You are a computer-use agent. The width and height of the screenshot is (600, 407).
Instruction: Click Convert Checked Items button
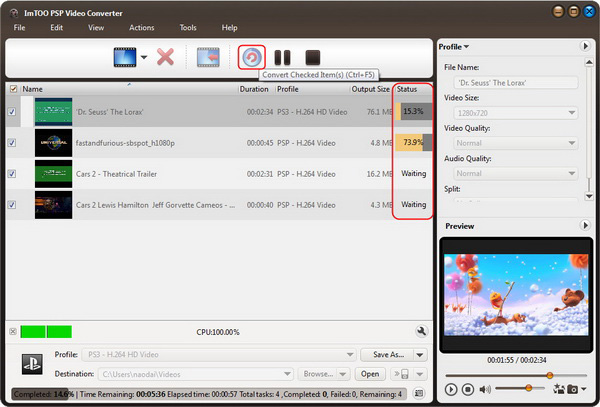point(251,57)
